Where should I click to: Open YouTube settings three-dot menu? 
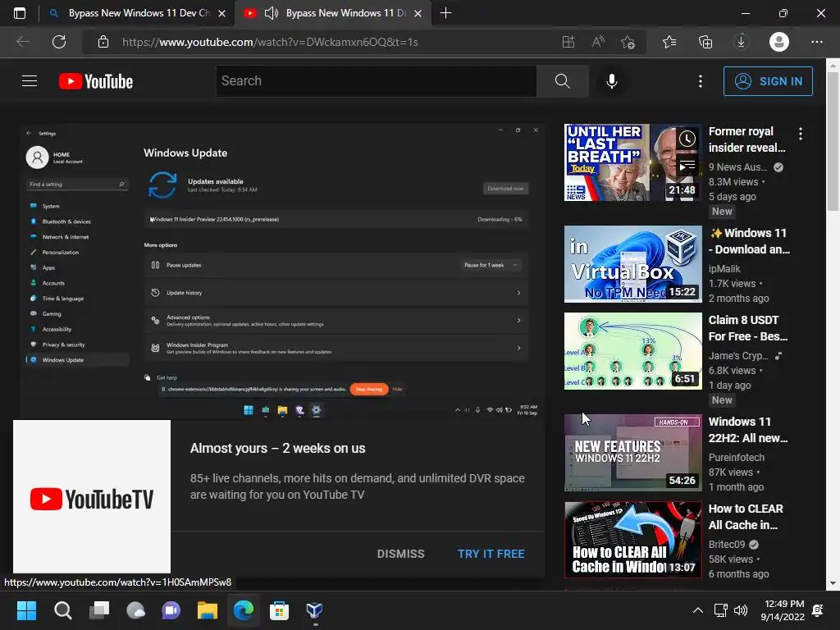[x=701, y=81]
